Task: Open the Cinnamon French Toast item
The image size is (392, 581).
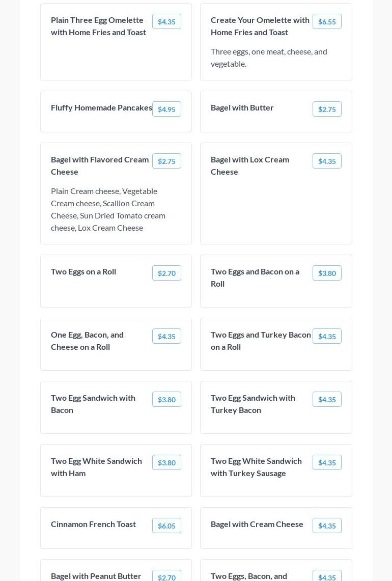Action: [93, 524]
